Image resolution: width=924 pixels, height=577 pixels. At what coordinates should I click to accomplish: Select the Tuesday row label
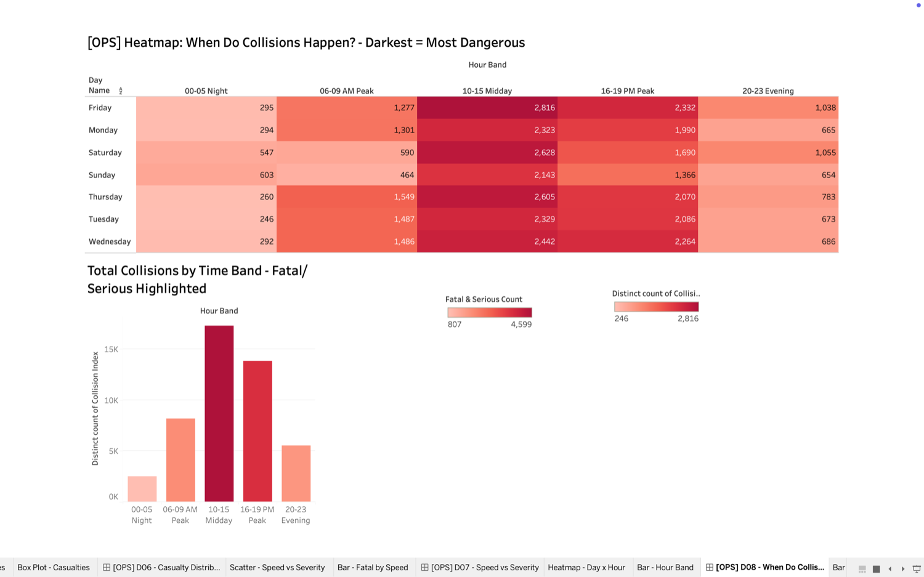pyautogui.click(x=103, y=219)
